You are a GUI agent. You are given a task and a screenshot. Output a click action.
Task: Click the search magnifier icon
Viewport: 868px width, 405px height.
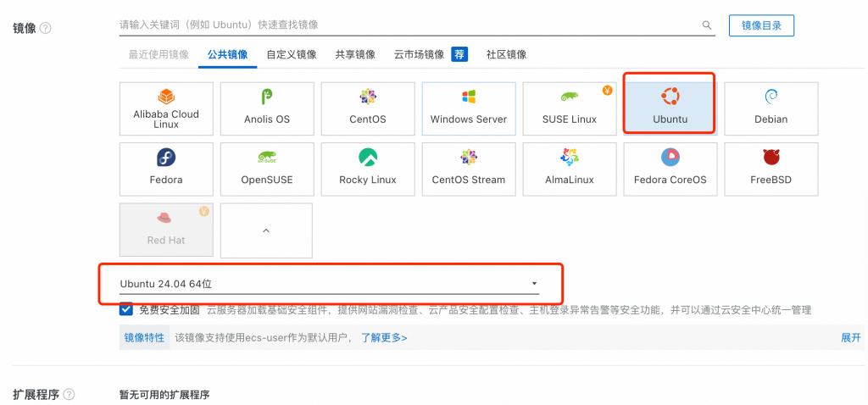[x=707, y=26]
